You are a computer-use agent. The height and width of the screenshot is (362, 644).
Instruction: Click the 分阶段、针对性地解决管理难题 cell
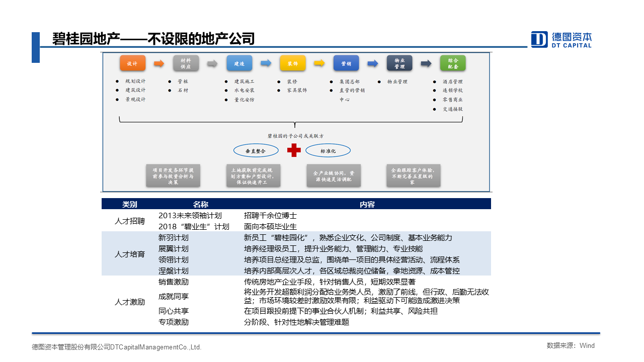[296, 322]
